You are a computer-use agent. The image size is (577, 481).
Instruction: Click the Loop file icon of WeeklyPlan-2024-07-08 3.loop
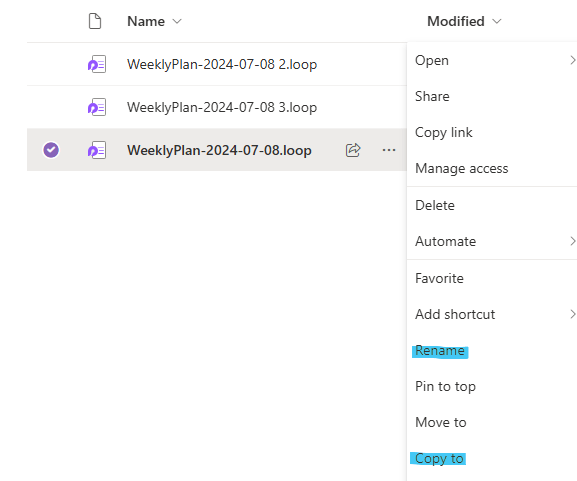[97, 107]
